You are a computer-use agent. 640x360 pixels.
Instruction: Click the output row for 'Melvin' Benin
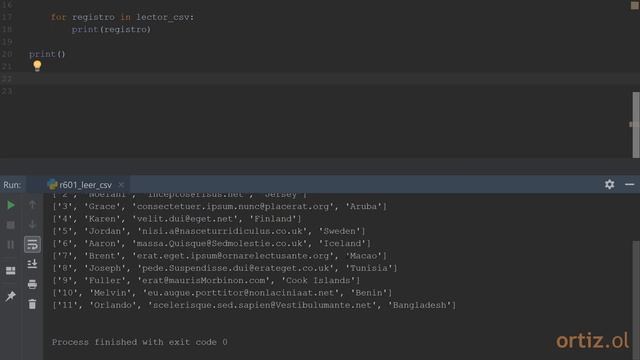(222, 293)
